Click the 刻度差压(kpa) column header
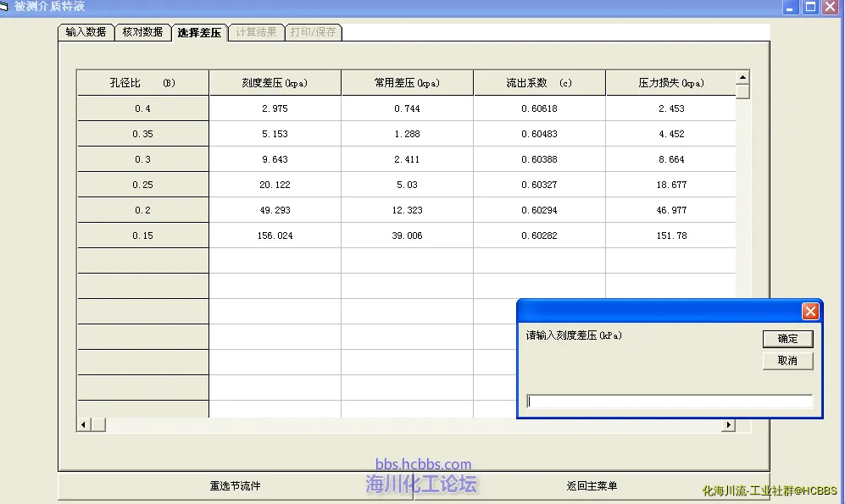 coord(275,83)
